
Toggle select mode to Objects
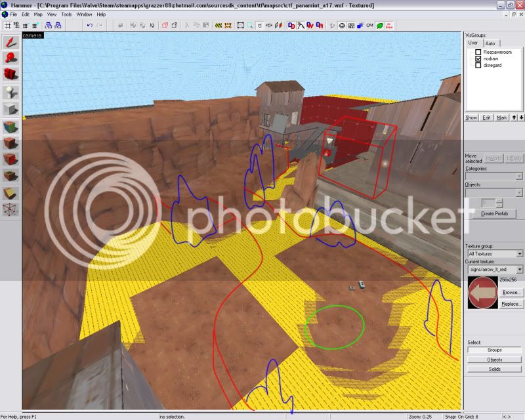[x=494, y=360]
